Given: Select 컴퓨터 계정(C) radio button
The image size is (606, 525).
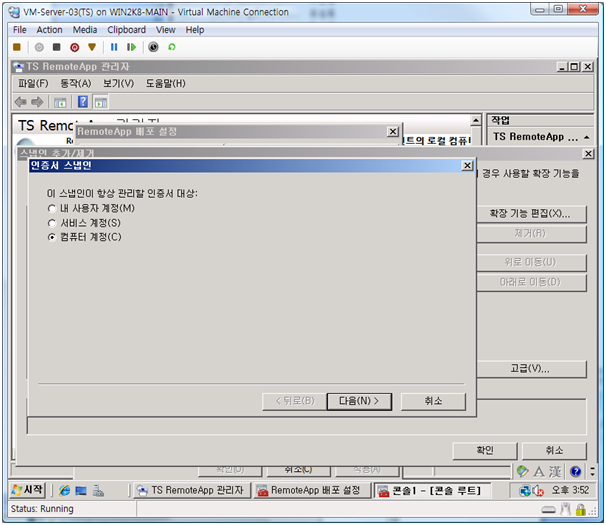Looking at the screenshot, I should click(x=52, y=237).
